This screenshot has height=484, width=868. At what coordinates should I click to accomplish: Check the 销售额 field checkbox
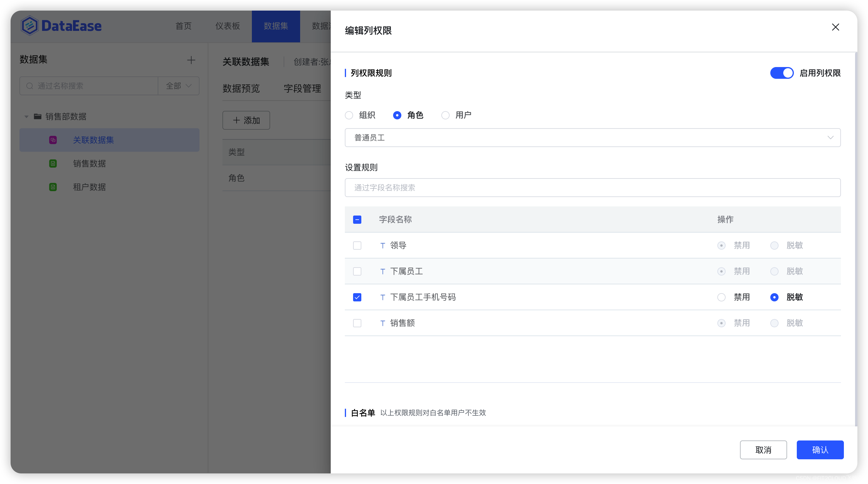(357, 323)
